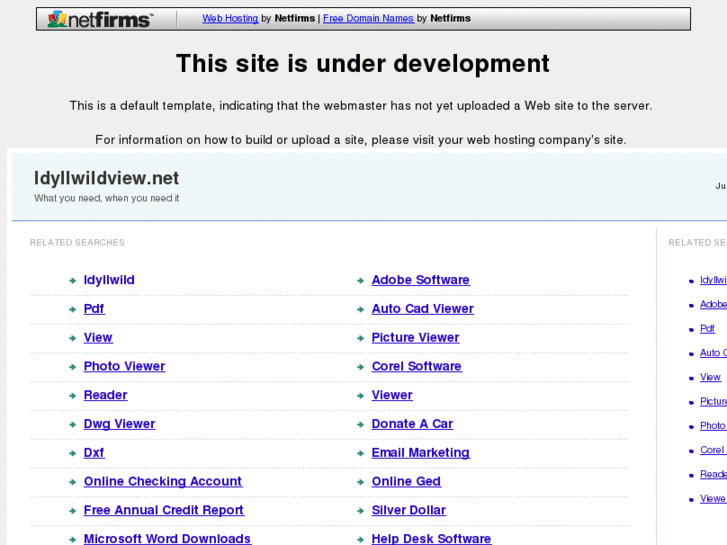Click arrow icon beside Free Annual Credit Report

[72, 511]
